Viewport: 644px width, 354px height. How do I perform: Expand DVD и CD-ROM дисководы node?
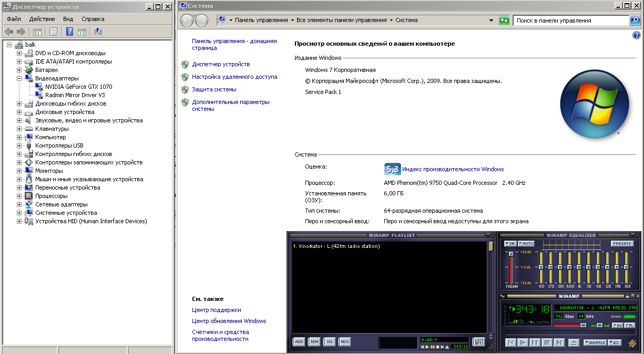tap(19, 53)
